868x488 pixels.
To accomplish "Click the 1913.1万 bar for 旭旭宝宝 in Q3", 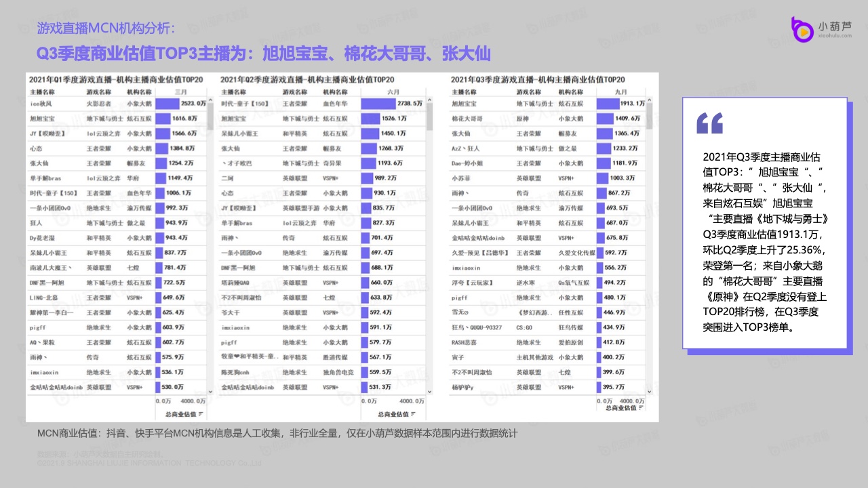I will (606, 104).
